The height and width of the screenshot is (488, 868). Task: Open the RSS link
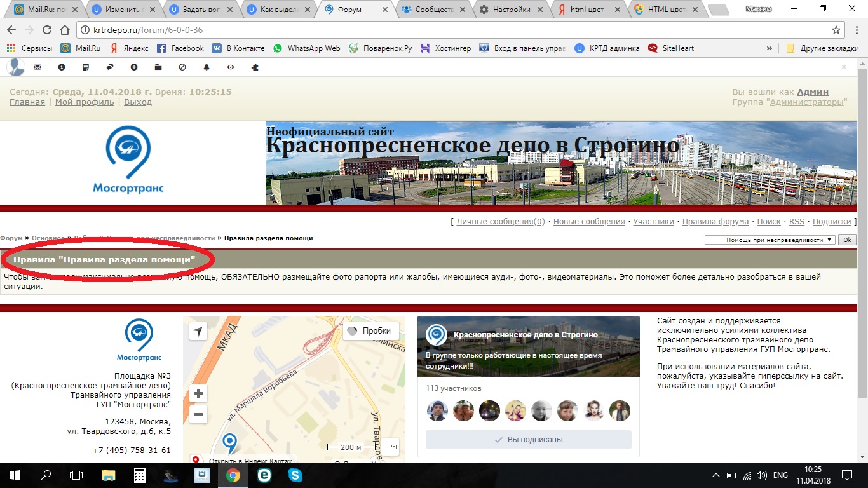[x=797, y=222]
